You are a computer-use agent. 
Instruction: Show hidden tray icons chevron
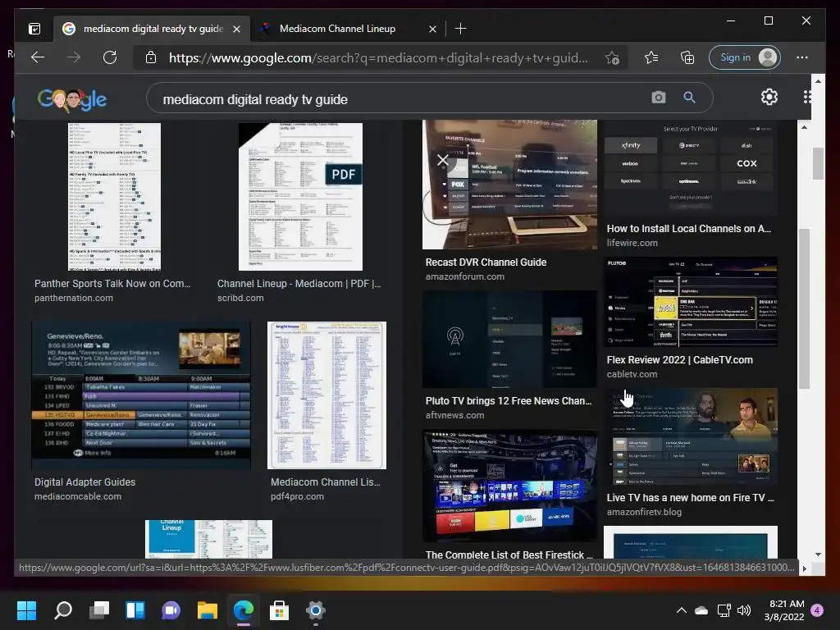(682, 610)
